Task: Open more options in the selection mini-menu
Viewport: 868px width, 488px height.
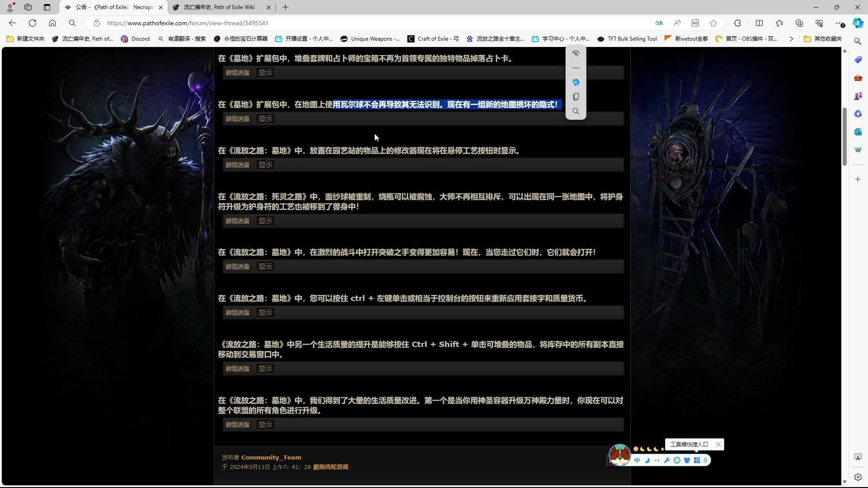Action: coord(576,68)
